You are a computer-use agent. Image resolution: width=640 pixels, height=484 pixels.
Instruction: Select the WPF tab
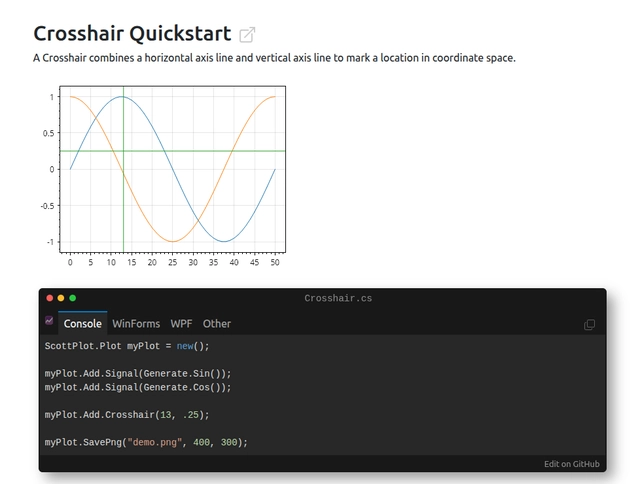pyautogui.click(x=181, y=324)
